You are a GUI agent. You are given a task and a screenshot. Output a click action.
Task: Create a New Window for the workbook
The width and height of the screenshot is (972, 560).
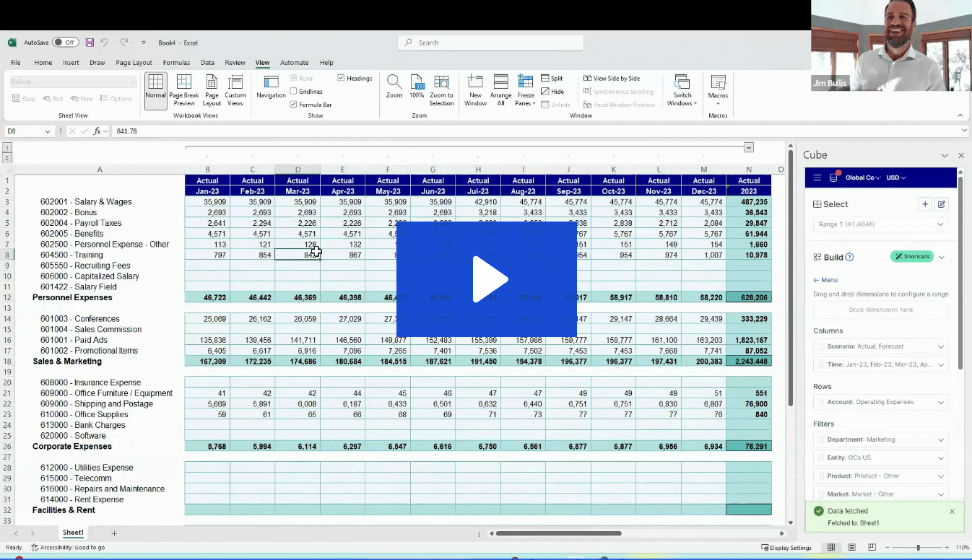pyautogui.click(x=474, y=89)
